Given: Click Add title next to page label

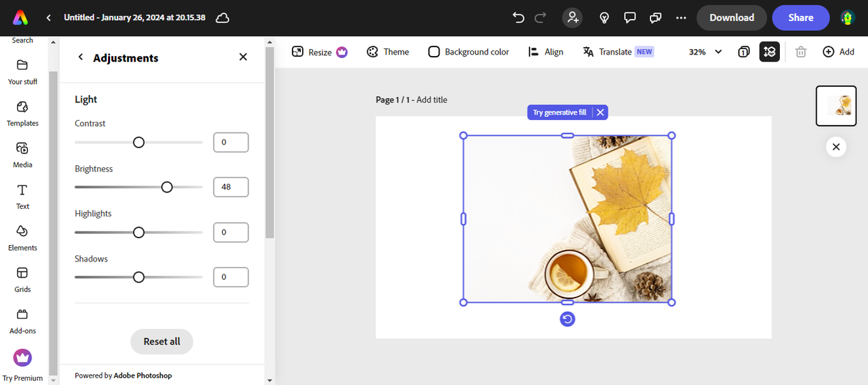Looking at the screenshot, I should [432, 100].
